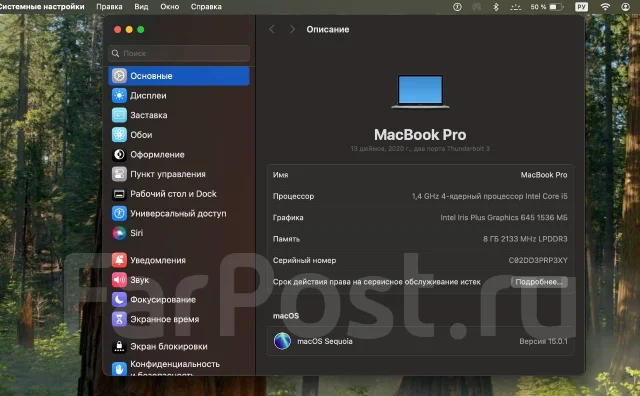Click the Экран блокировки lock icon
The height and width of the screenshot is (396, 640).
pos(119,347)
